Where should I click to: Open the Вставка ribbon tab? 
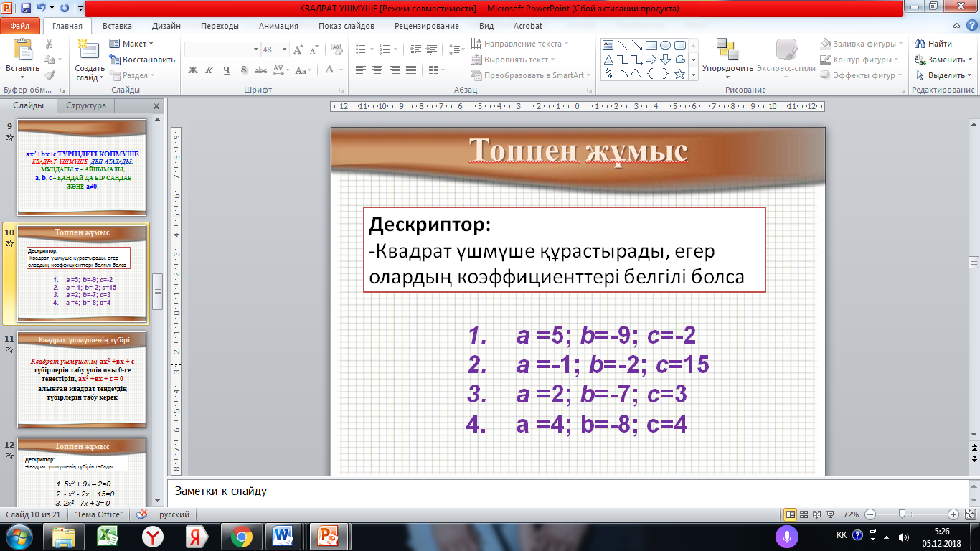point(117,26)
